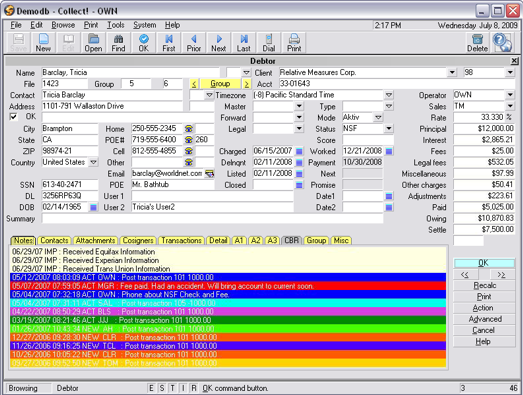Click the Settle amount field

(x=484, y=230)
